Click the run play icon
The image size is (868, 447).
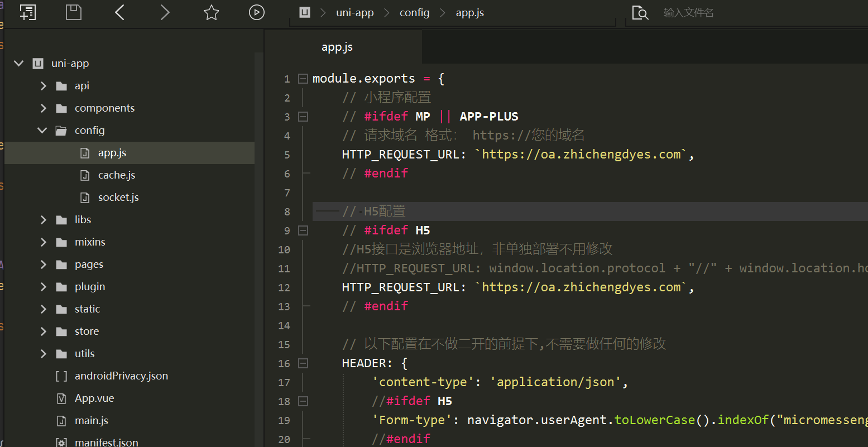click(x=257, y=12)
